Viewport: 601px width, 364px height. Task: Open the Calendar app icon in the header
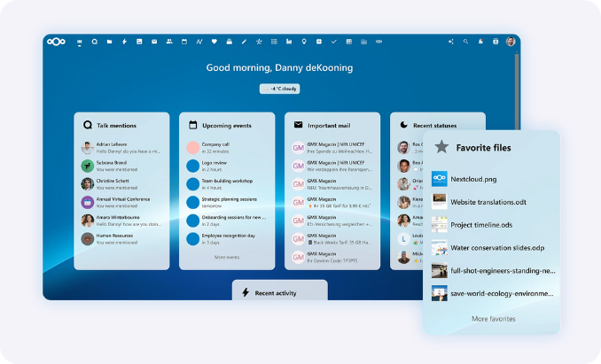(184, 42)
